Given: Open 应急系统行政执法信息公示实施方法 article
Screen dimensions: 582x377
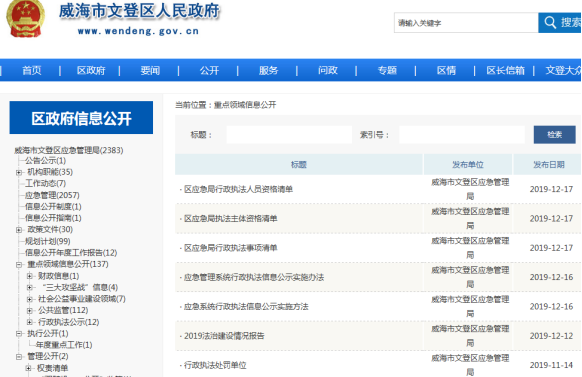Looking at the screenshot, I should [x=246, y=306].
